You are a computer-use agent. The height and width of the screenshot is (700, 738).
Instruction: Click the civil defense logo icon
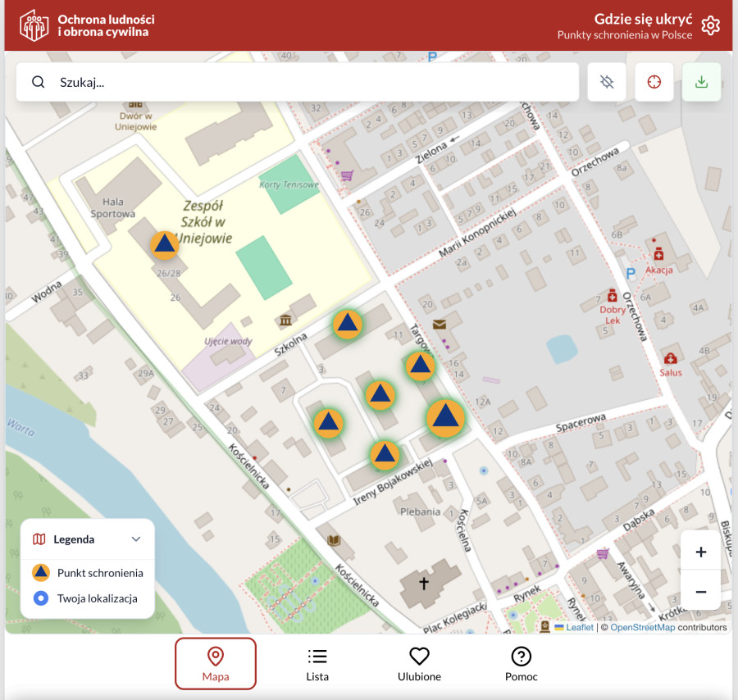(x=34, y=25)
